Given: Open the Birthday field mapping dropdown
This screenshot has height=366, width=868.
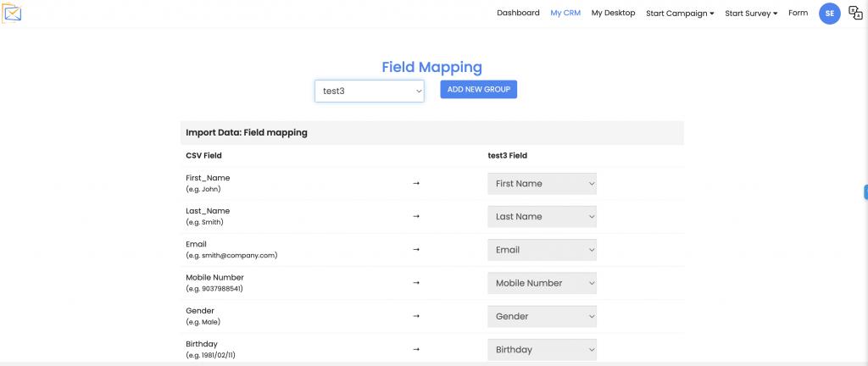Looking at the screenshot, I should tap(542, 349).
